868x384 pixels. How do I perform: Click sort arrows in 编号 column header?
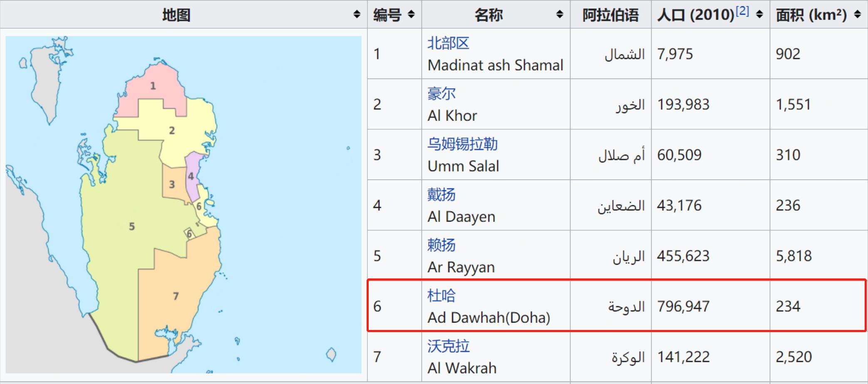411,15
